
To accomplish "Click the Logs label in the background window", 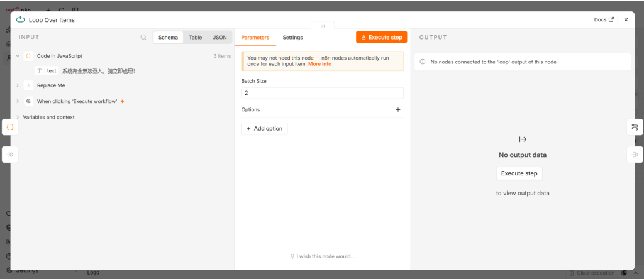I will (93, 273).
